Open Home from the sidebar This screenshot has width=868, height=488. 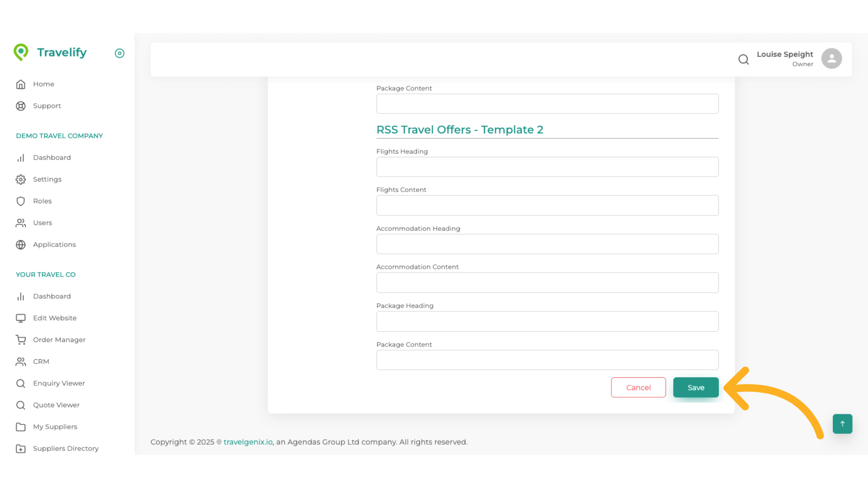43,84
